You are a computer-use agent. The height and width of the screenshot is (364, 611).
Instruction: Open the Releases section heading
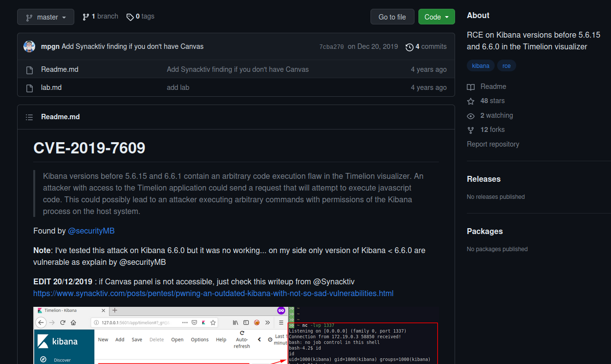(x=483, y=179)
